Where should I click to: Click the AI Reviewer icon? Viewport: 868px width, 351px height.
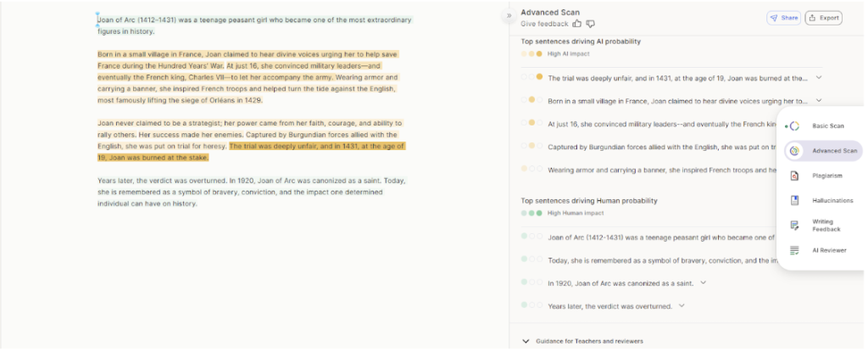click(794, 250)
